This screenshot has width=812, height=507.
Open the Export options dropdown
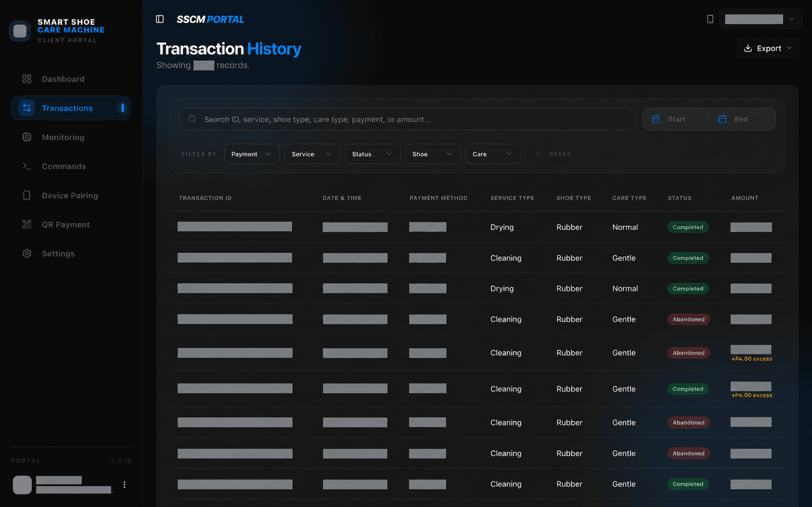pos(768,48)
